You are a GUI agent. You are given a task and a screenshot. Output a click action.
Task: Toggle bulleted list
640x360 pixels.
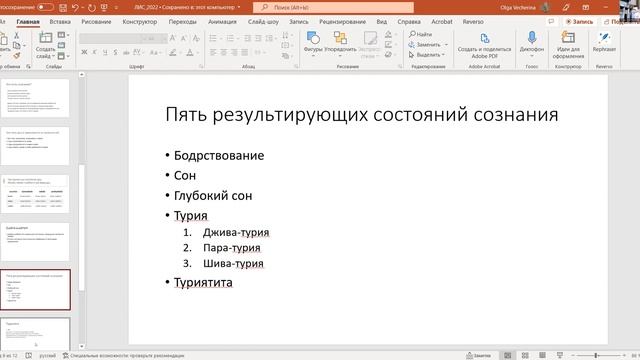(x=213, y=38)
